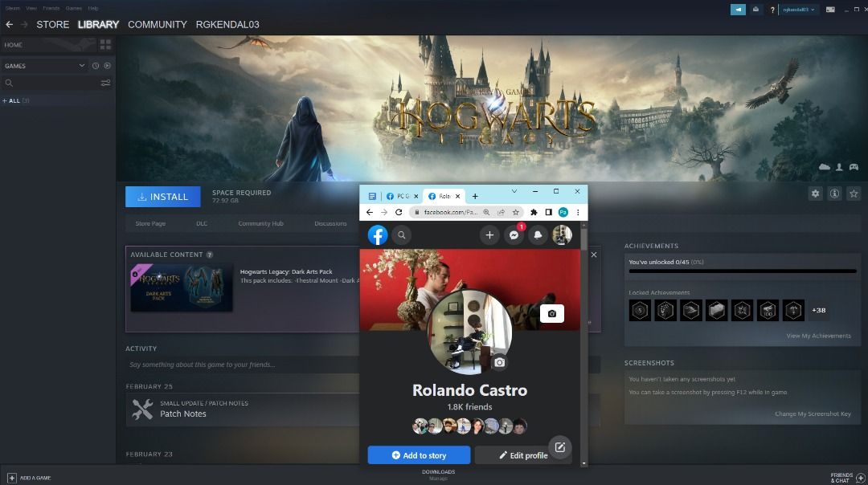Click the camera icon on cover photo
Image resolution: width=868 pixels, height=485 pixels.
click(x=551, y=314)
